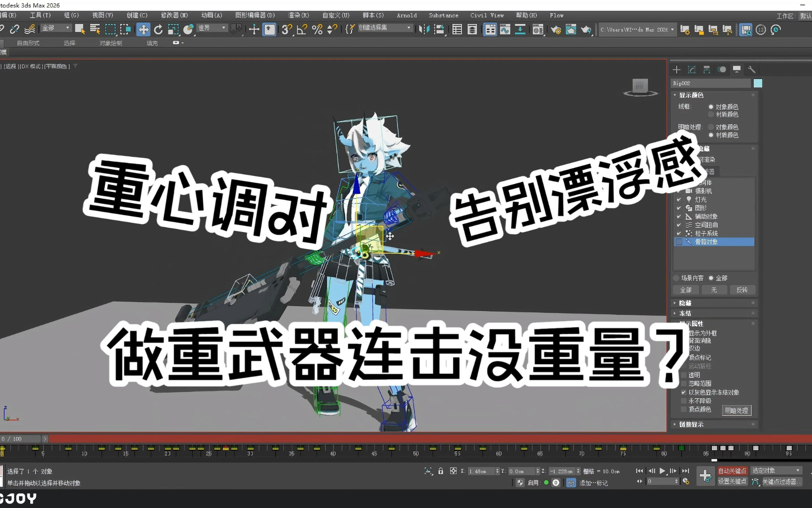
Task: Open the Align tool
Action: tap(439, 30)
